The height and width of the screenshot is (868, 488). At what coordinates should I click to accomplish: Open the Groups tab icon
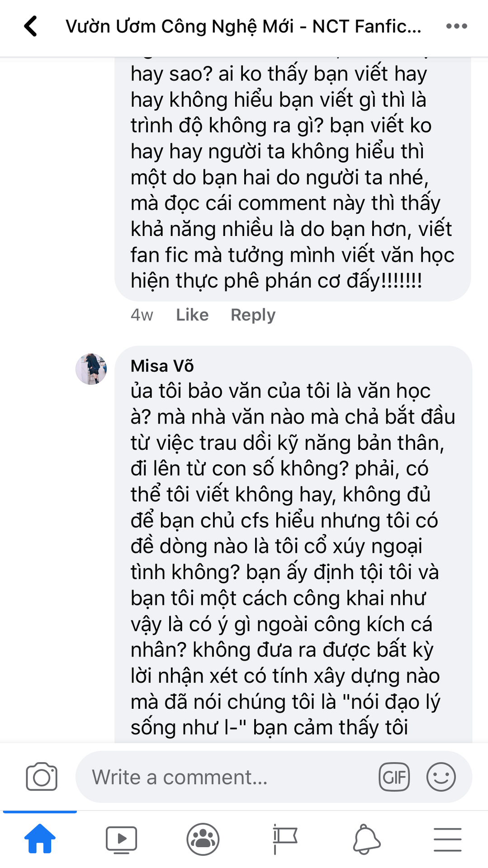pos(203,839)
